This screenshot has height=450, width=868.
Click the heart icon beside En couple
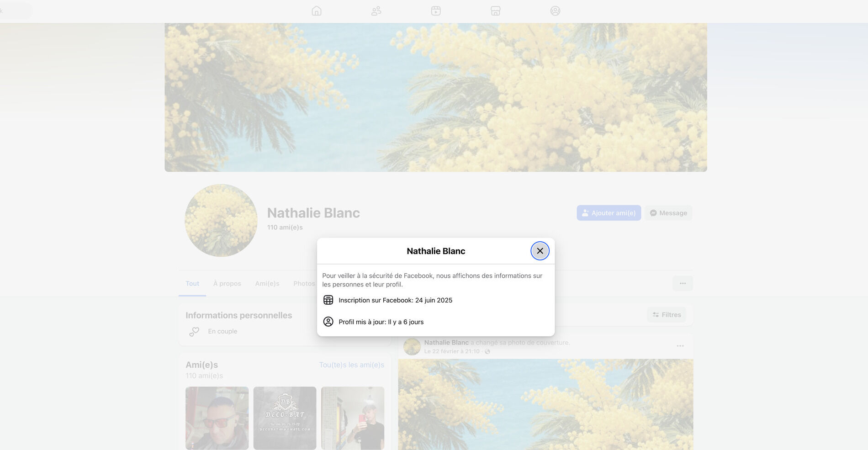[x=195, y=332]
